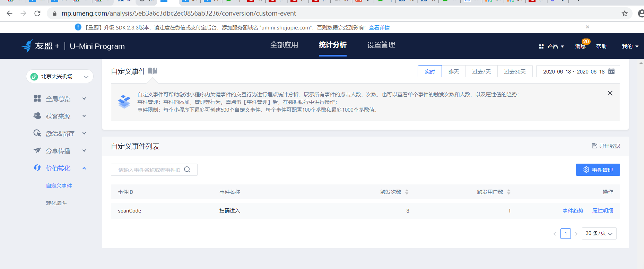Click the browser profile avatar icon
The width and height of the screenshot is (644, 269).
(x=641, y=14)
